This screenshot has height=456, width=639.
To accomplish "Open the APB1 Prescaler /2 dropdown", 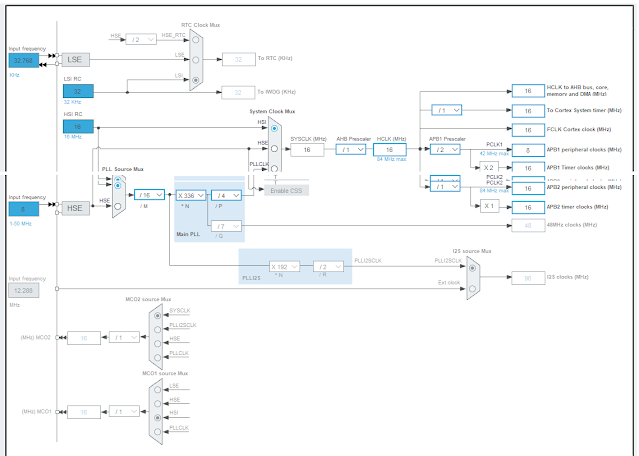I will pyautogui.click(x=445, y=150).
